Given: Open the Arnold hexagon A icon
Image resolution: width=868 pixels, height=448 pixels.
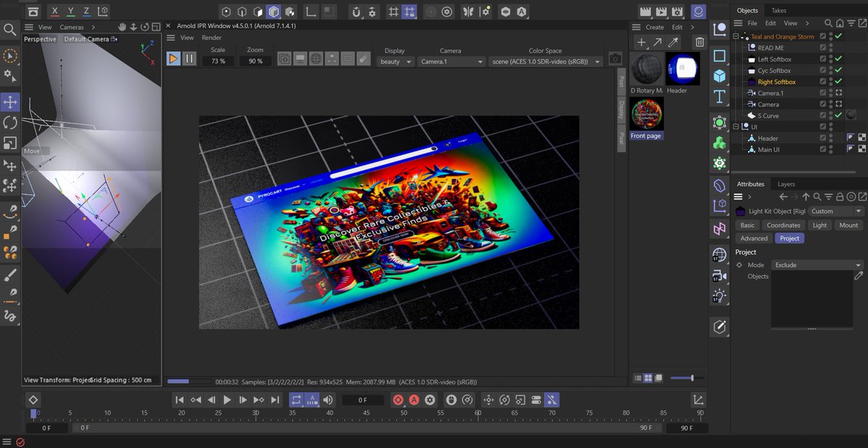Looking at the screenshot, I should [x=522, y=12].
